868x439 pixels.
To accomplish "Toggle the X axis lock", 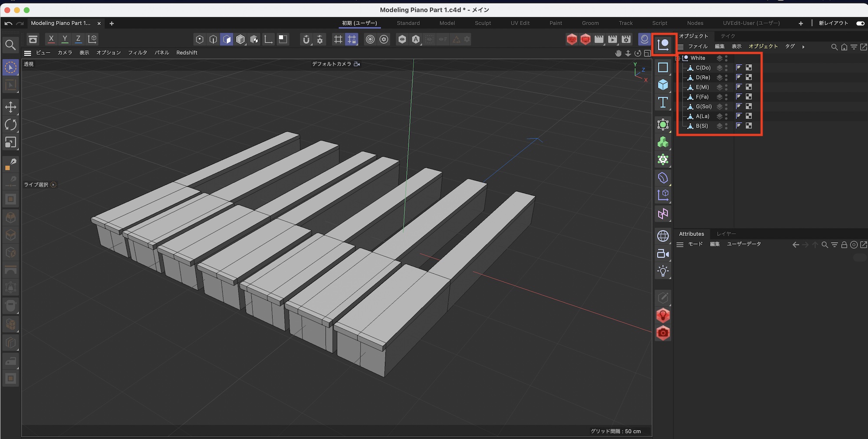I will [x=51, y=39].
